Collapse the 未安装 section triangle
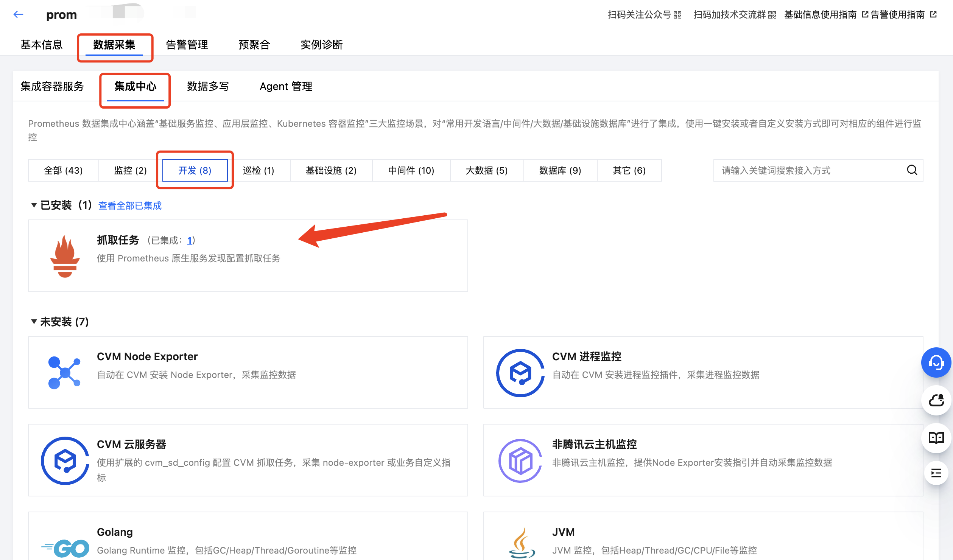953x560 pixels. [34, 322]
